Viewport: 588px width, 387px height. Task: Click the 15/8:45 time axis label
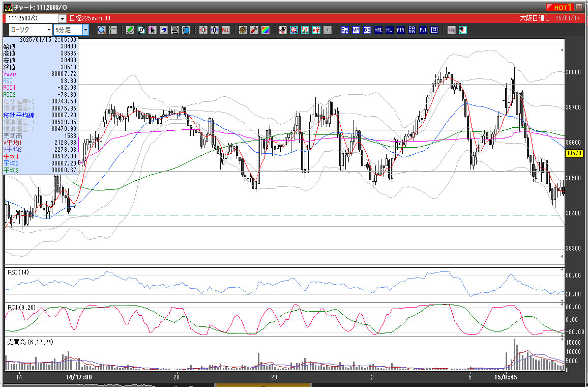[506, 377]
